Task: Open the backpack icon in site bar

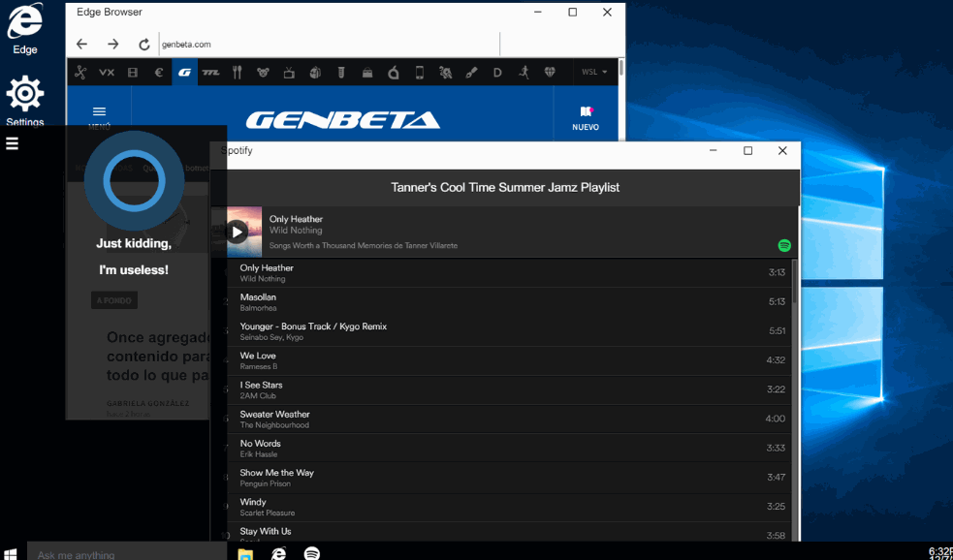Action: tap(315, 73)
